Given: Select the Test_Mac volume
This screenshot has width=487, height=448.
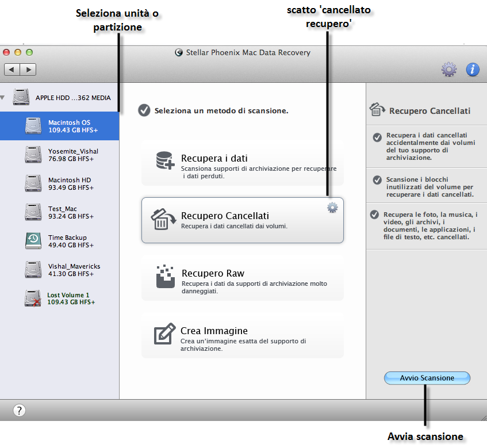Looking at the screenshot, I should (x=60, y=213).
